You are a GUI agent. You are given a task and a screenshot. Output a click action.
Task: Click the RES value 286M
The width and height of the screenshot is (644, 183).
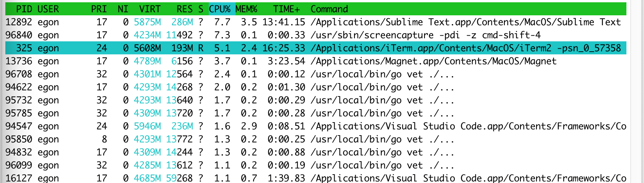[x=182, y=22]
